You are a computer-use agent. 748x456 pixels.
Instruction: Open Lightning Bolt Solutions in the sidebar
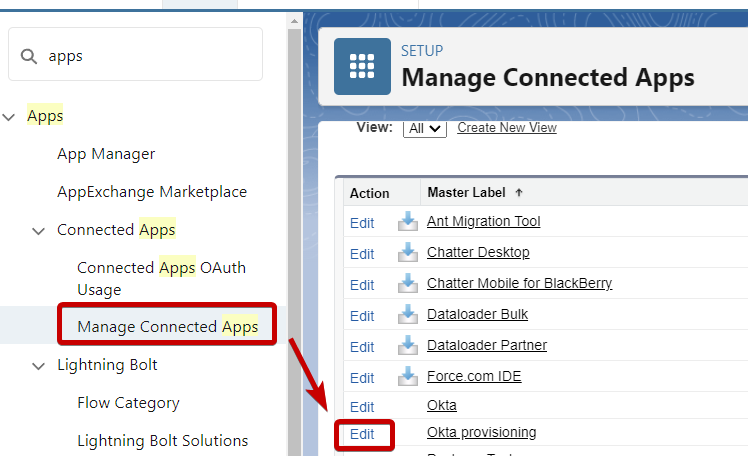click(163, 441)
